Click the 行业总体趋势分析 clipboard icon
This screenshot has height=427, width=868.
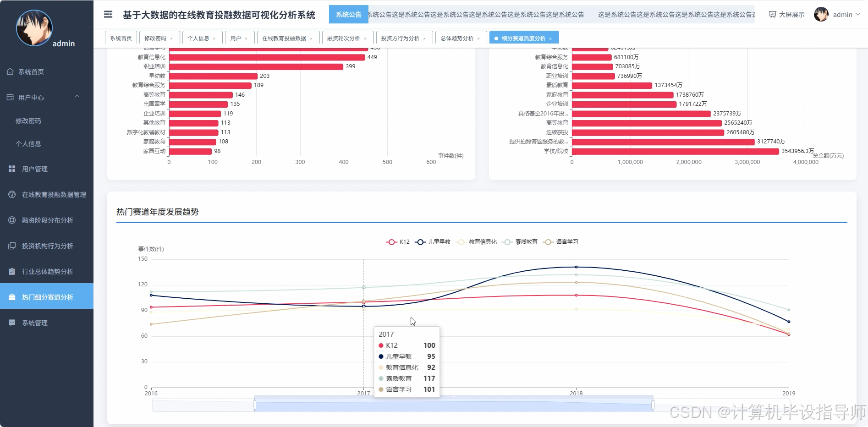(x=12, y=272)
